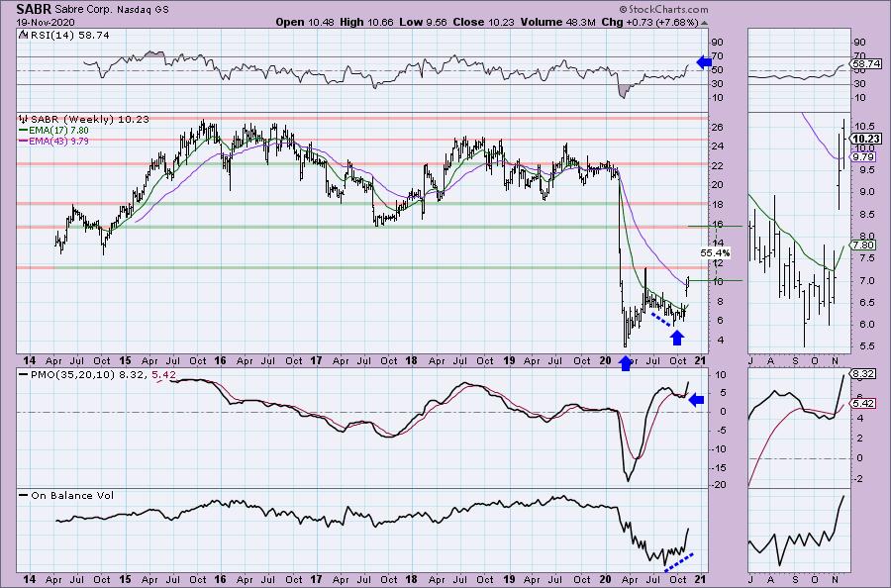Click the 58.74 RSI value tag
The image size is (891, 588).
point(866,64)
